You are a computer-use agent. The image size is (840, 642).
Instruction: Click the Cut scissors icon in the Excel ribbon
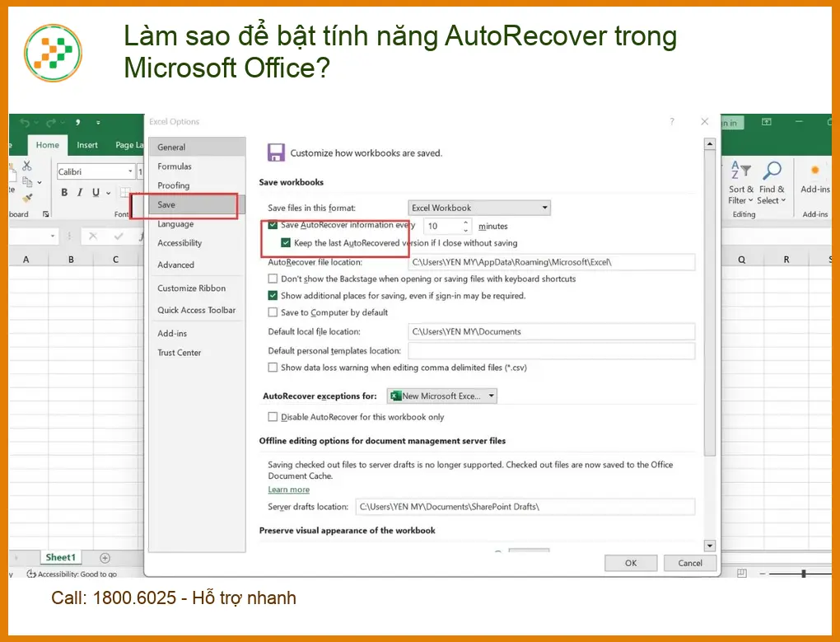click(27, 166)
